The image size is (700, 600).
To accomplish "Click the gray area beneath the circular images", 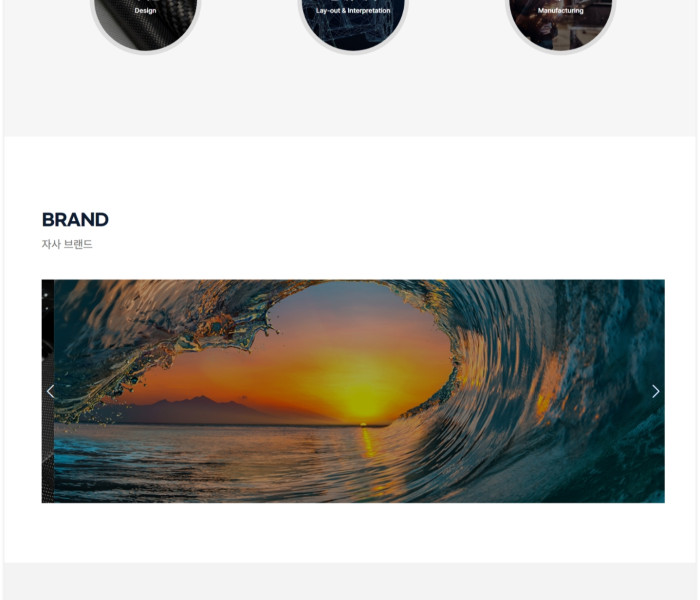I will point(350,96).
